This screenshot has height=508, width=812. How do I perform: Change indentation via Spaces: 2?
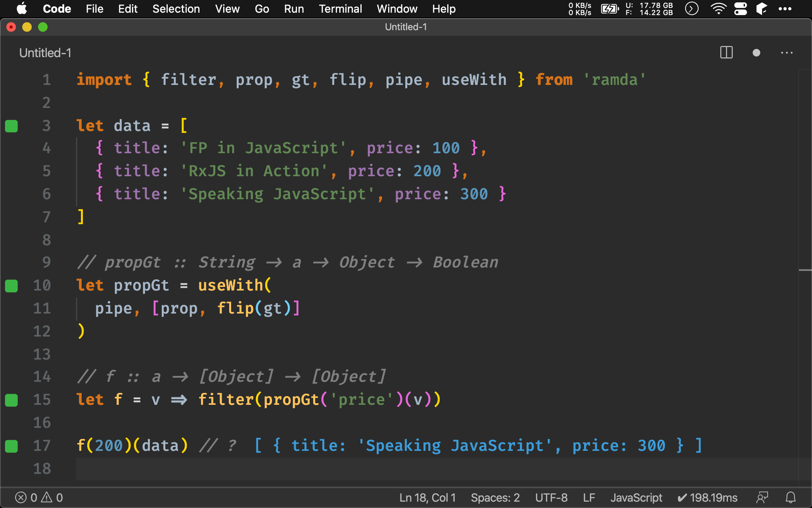[495, 497]
